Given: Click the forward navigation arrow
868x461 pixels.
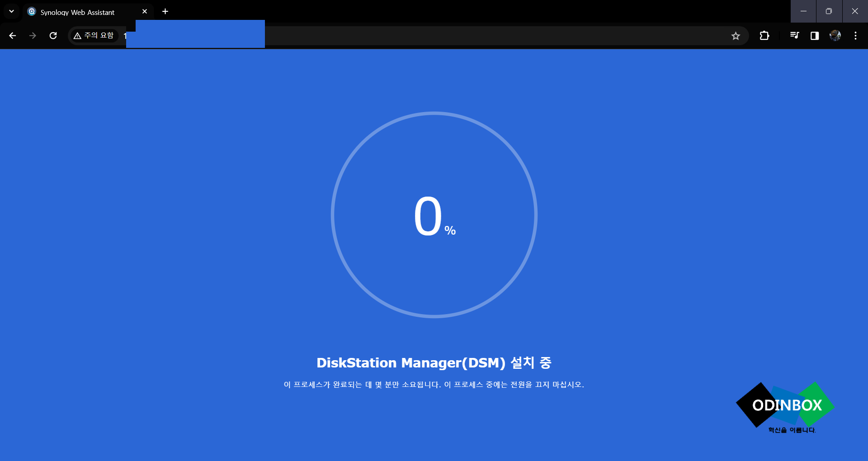Looking at the screenshot, I should (33, 36).
